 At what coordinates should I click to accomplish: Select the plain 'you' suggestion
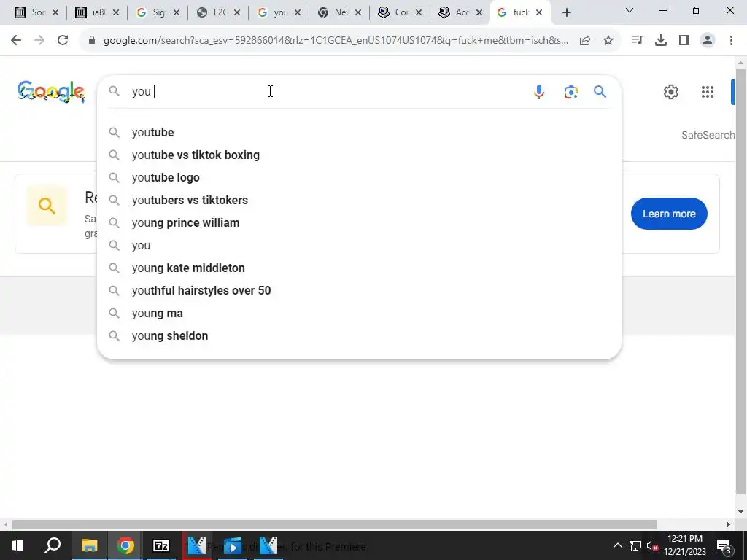[359, 245]
